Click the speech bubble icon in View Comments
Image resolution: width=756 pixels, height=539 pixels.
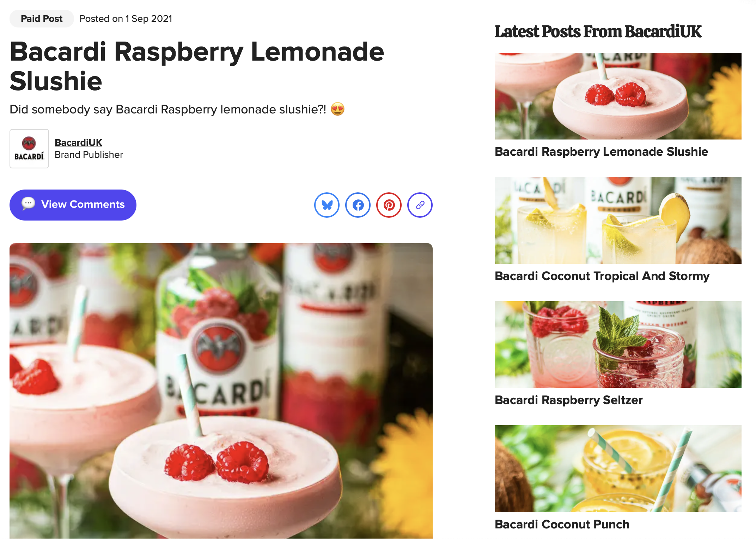click(x=28, y=204)
